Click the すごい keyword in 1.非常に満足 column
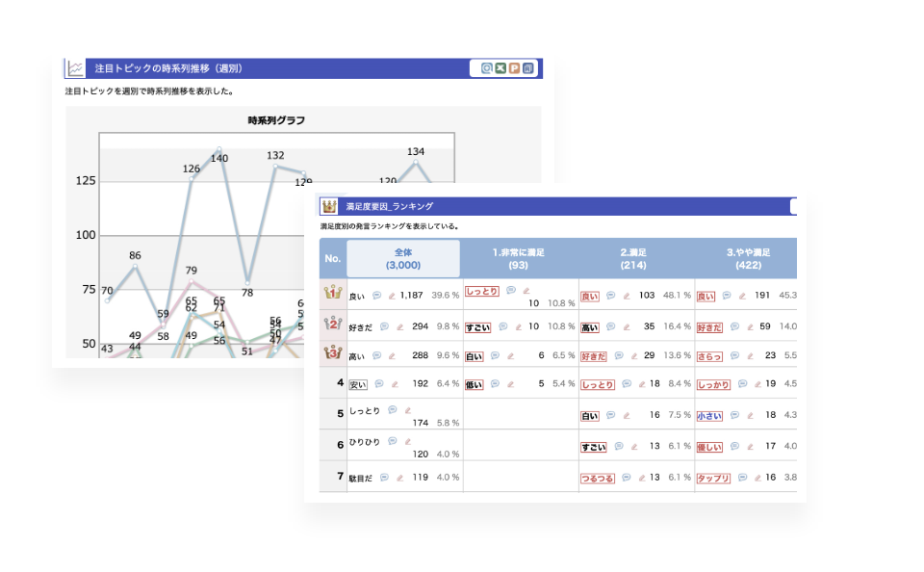This screenshot has height=572, width=924. click(478, 327)
